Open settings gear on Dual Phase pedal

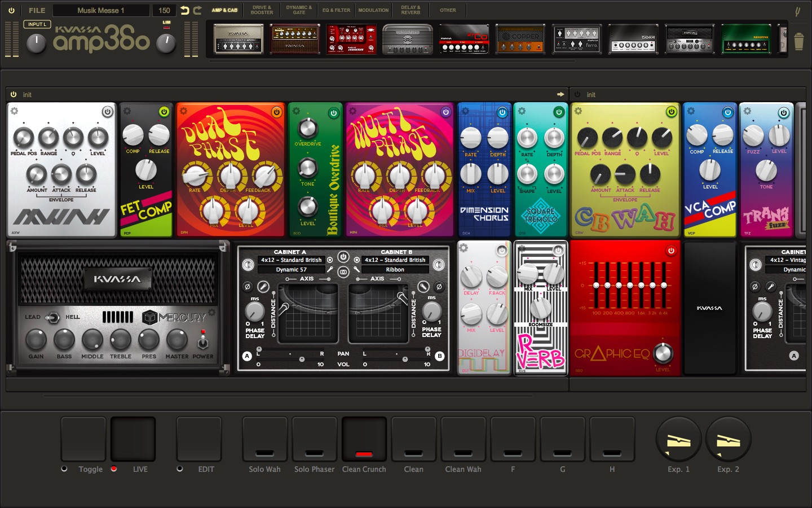pyautogui.click(x=183, y=111)
